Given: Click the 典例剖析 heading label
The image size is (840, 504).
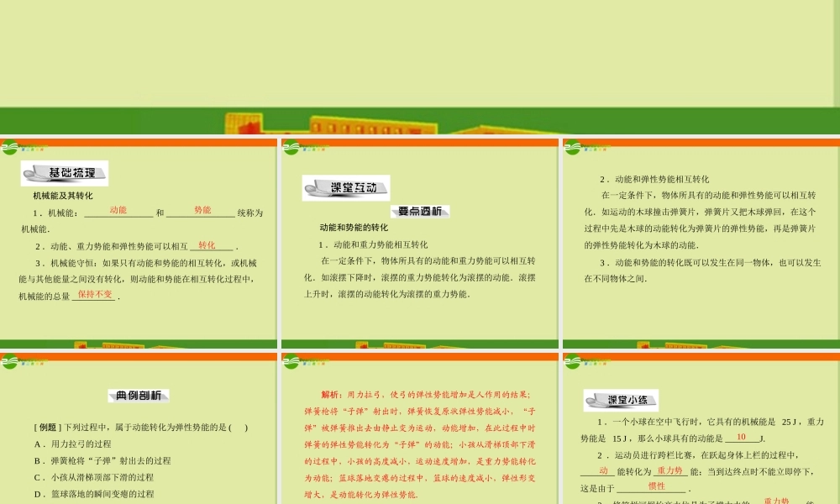Looking at the screenshot, I should pos(139,396).
